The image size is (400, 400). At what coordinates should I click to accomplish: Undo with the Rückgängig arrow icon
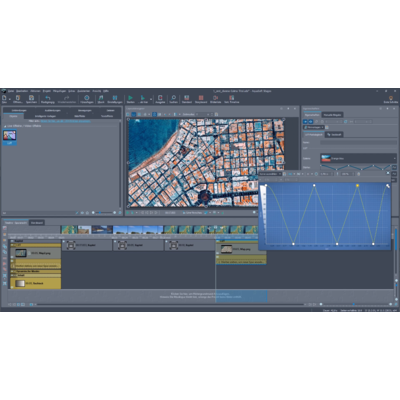pyautogui.click(x=48, y=98)
